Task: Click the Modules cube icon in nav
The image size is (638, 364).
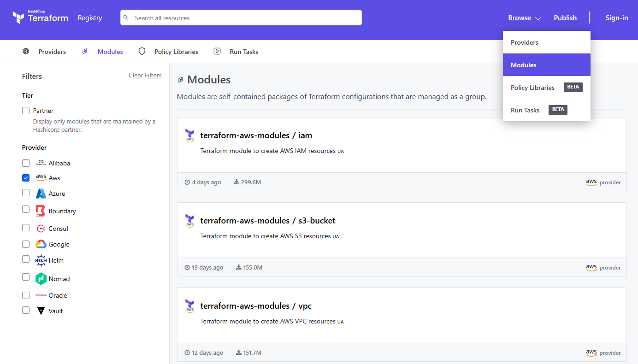Action: pos(85,51)
